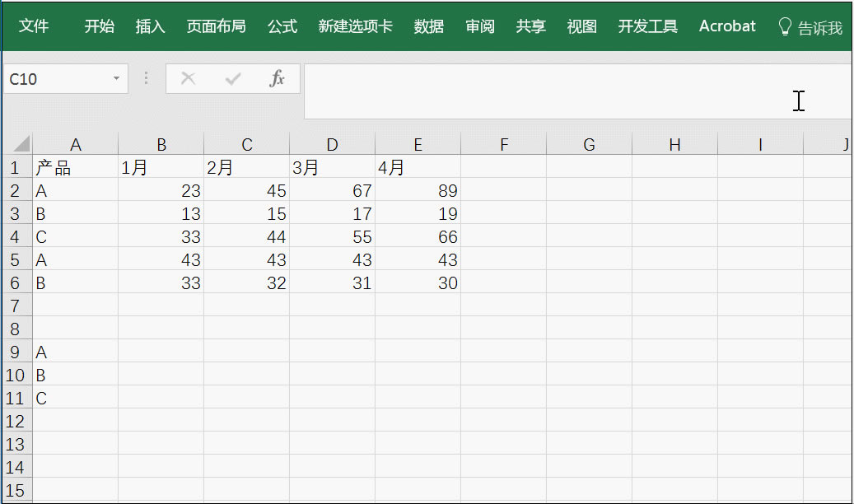Open the 插入 ribbon tab

[150, 26]
